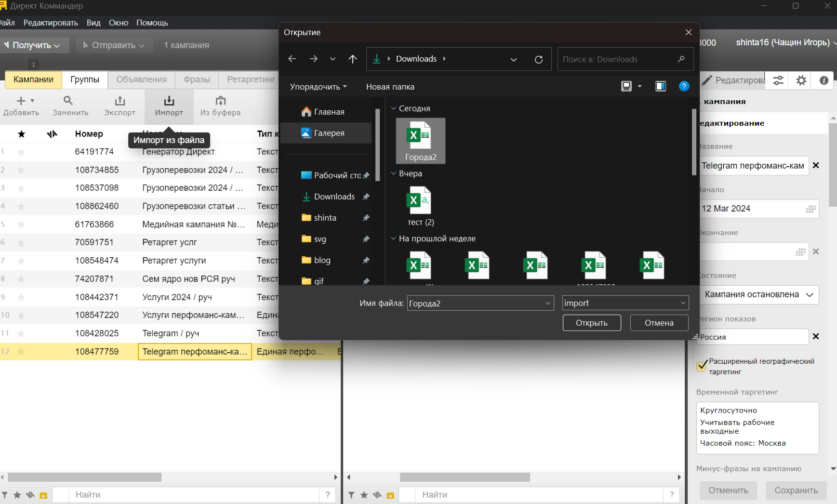The image size is (837, 504).
Task: Click the Сохранить button
Action: [x=796, y=491]
